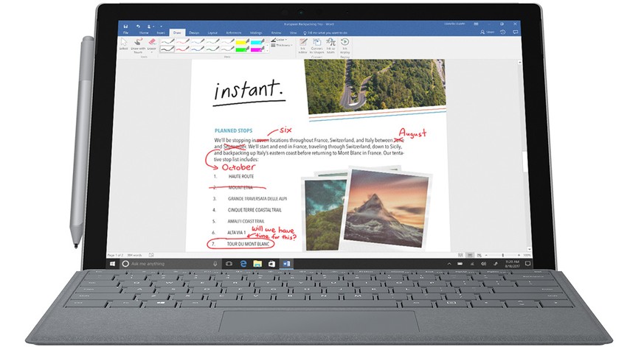Screen dimensions: 644x347
Task: Click the Share button
Action: 488,33
